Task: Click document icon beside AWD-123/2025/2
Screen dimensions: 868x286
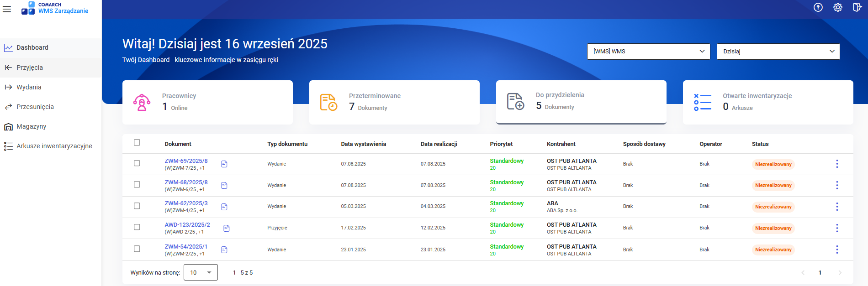Action: point(227,228)
